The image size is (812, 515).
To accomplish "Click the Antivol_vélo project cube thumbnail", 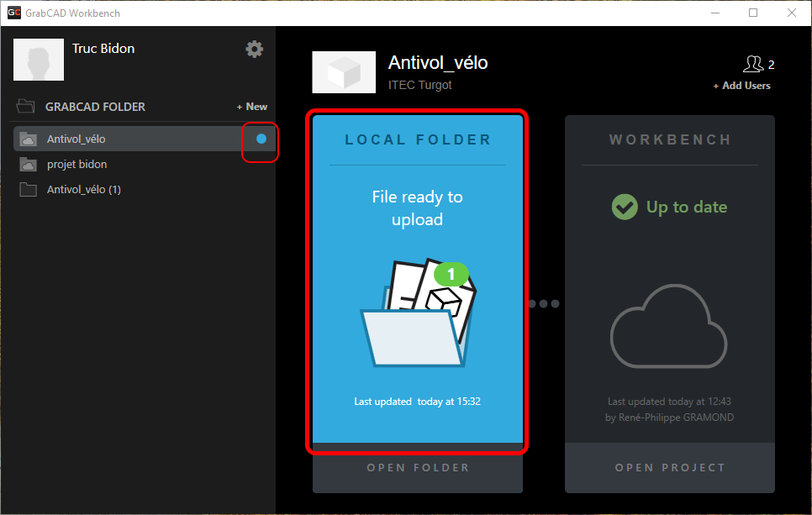I will tap(344, 72).
